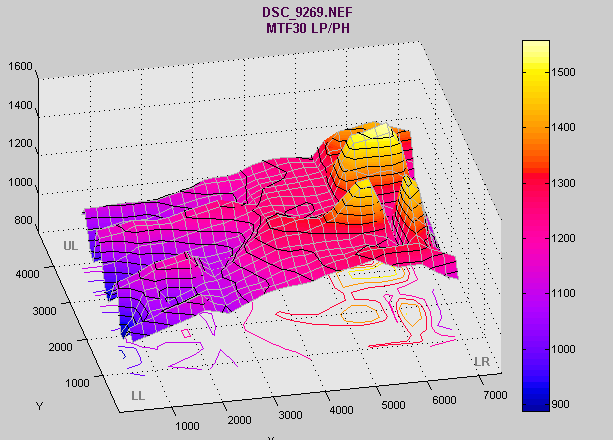Pick the dark blue bottom of the colorbar
This screenshot has width=613, height=440.
(x=535, y=403)
